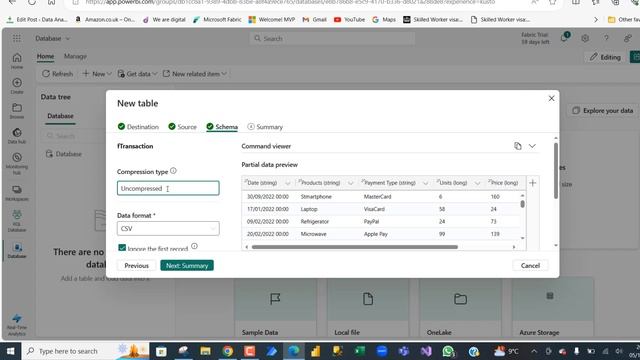Open the app launcher waffle icon
Viewport: 640px width, 360px height.
17,38
